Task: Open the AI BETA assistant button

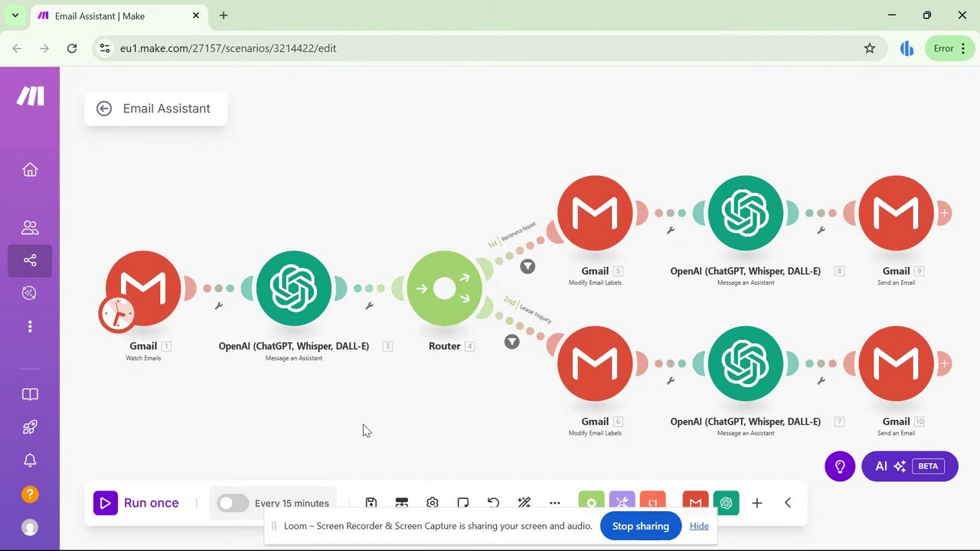Action: pos(910,466)
